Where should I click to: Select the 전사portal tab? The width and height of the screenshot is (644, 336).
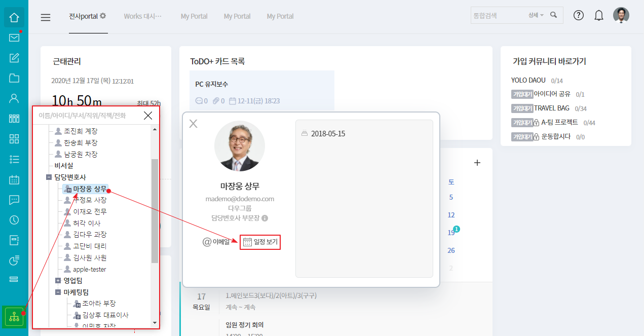[x=88, y=16]
